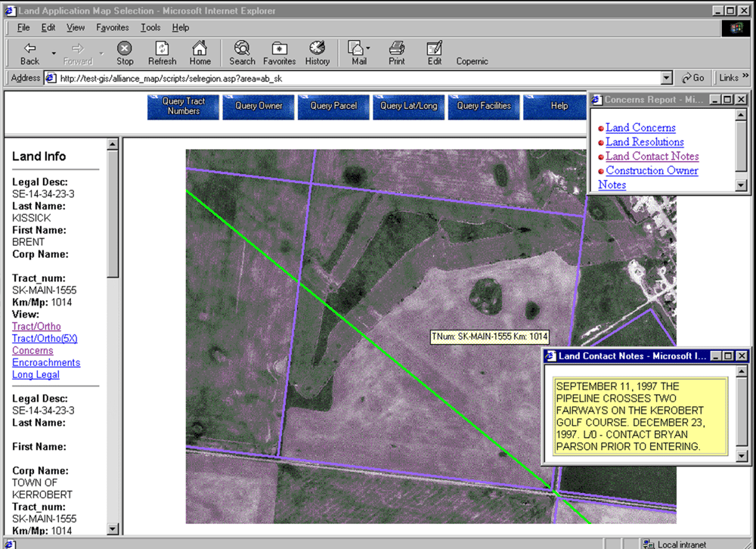Viewport: 756px width, 549px height.
Task: Click the Edit toolbar icon
Action: coord(435,53)
